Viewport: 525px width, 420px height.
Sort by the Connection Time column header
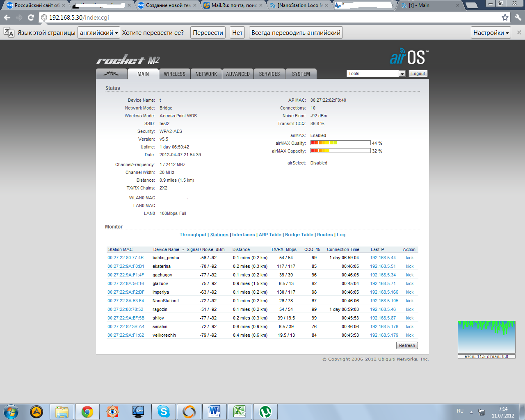point(343,249)
